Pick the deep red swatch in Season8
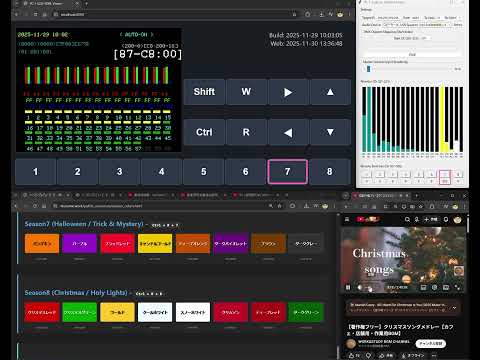 (268, 312)
